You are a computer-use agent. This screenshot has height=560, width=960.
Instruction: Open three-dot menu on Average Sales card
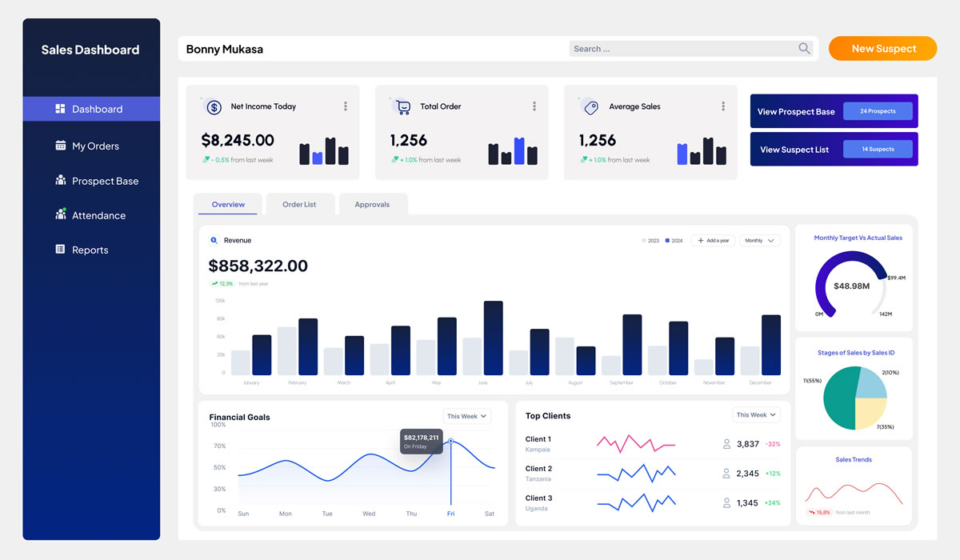723,106
